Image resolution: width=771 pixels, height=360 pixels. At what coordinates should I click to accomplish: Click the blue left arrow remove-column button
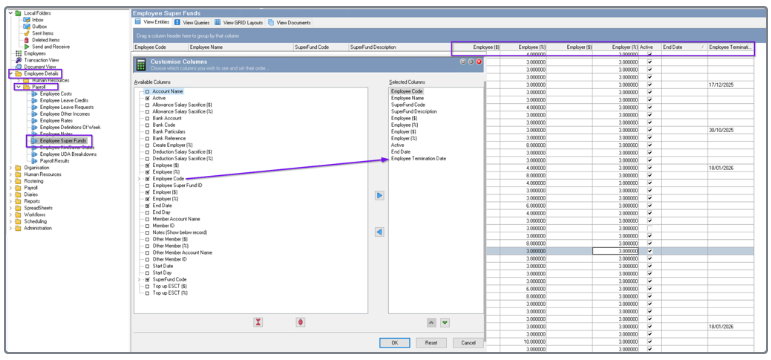380,232
